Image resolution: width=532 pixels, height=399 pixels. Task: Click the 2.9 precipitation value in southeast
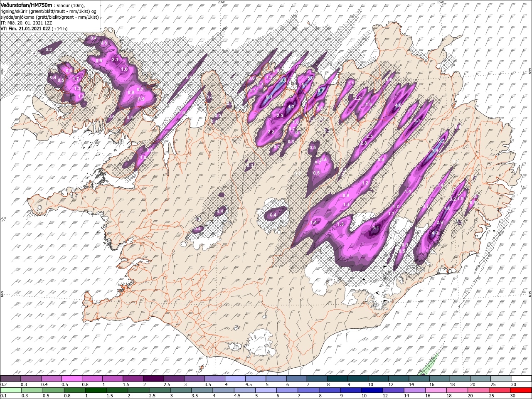pos(440,223)
